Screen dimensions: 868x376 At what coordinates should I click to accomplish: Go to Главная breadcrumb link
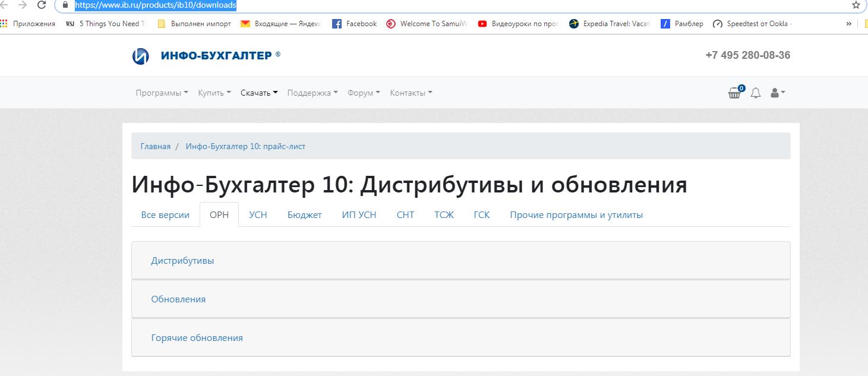[x=156, y=146]
